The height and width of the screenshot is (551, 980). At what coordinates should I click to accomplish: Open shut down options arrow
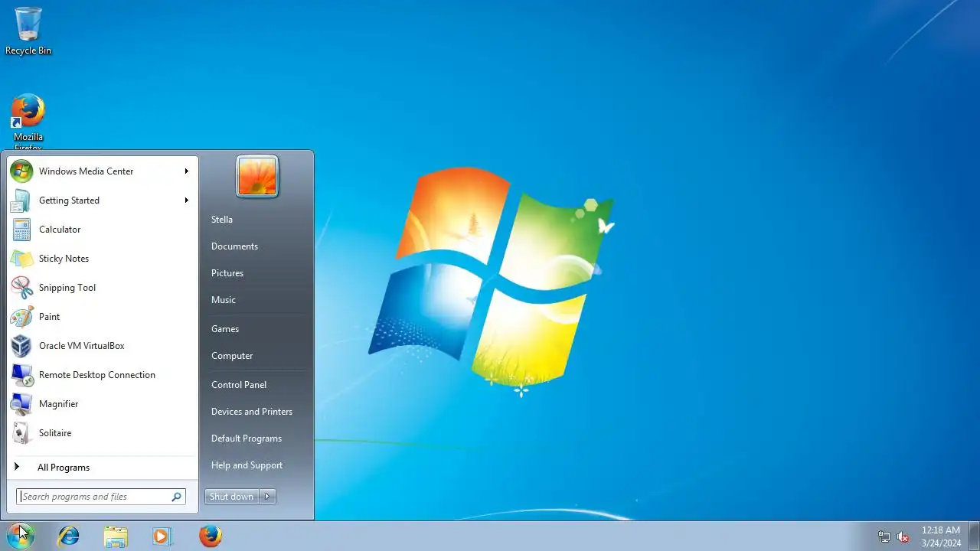point(267,497)
